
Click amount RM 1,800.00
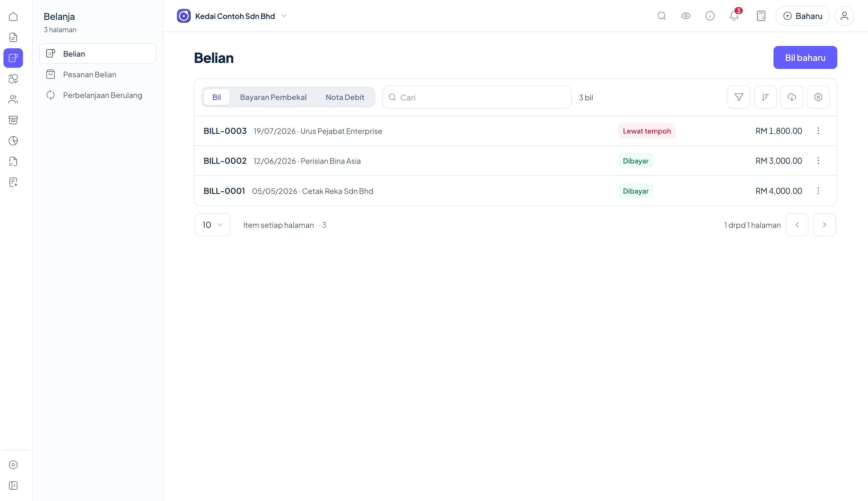[x=779, y=131]
